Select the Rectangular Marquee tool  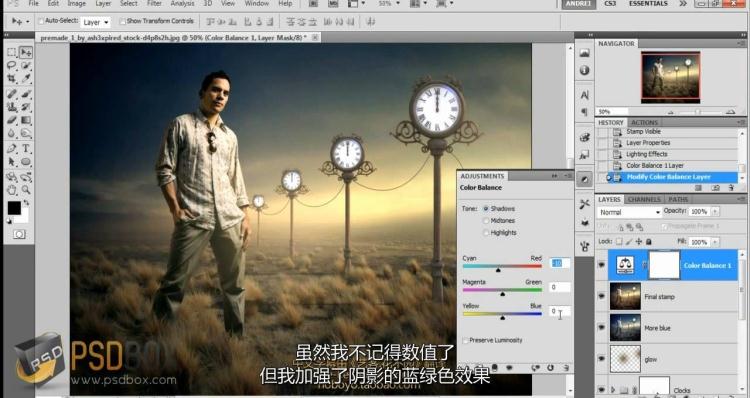[12, 52]
